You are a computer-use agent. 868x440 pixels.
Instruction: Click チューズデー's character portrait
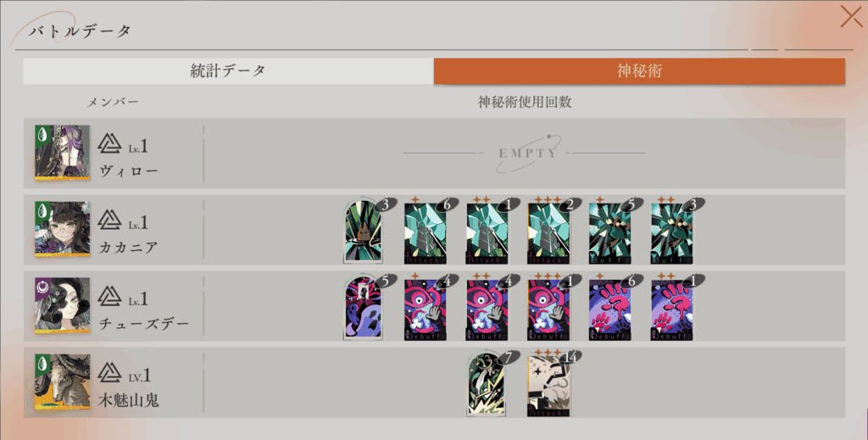[63, 305]
